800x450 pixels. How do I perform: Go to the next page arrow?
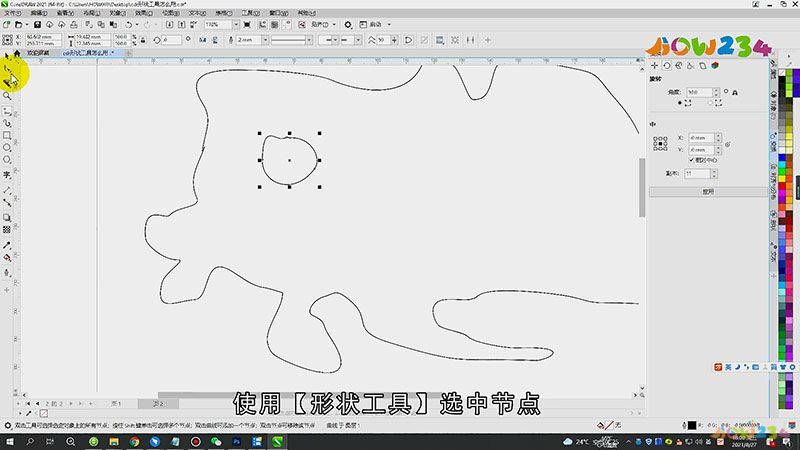(x=71, y=404)
